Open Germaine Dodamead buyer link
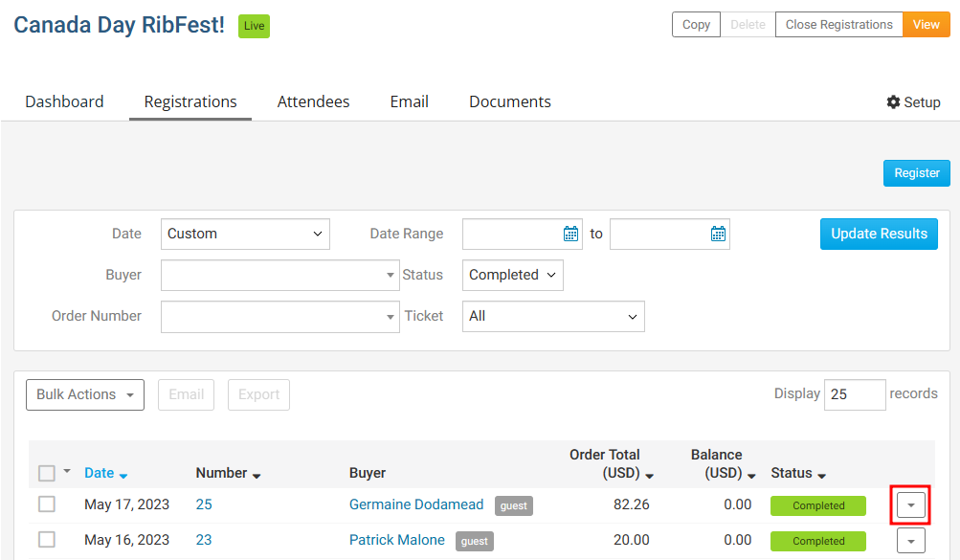The image size is (960, 560). click(x=417, y=504)
